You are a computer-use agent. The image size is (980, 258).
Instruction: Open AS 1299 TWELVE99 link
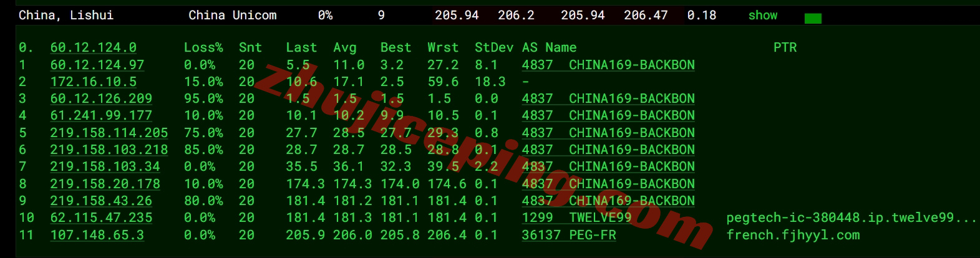[x=576, y=217]
